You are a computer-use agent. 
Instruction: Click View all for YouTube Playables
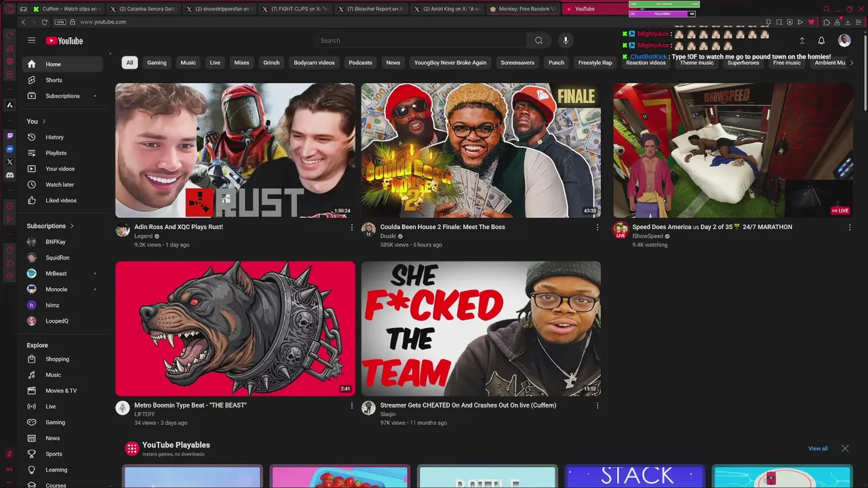pos(818,449)
